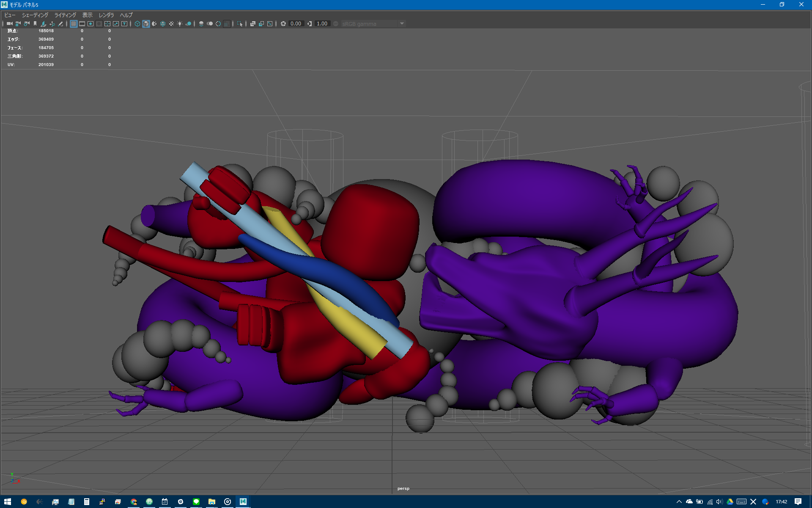Click the gamma value field 1.00
The image size is (812, 508).
(x=322, y=24)
